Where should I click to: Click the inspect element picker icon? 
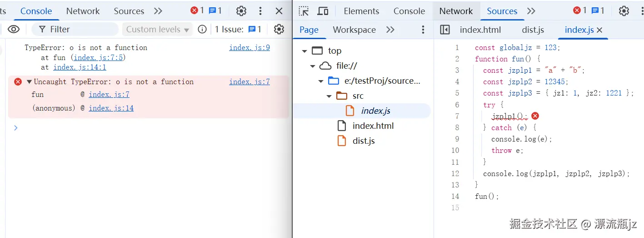click(x=304, y=11)
